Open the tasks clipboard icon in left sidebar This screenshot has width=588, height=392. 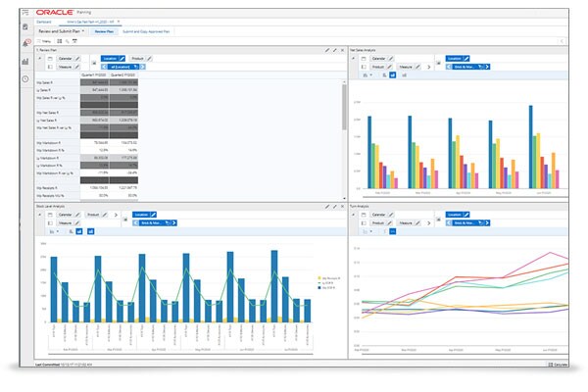(x=25, y=27)
